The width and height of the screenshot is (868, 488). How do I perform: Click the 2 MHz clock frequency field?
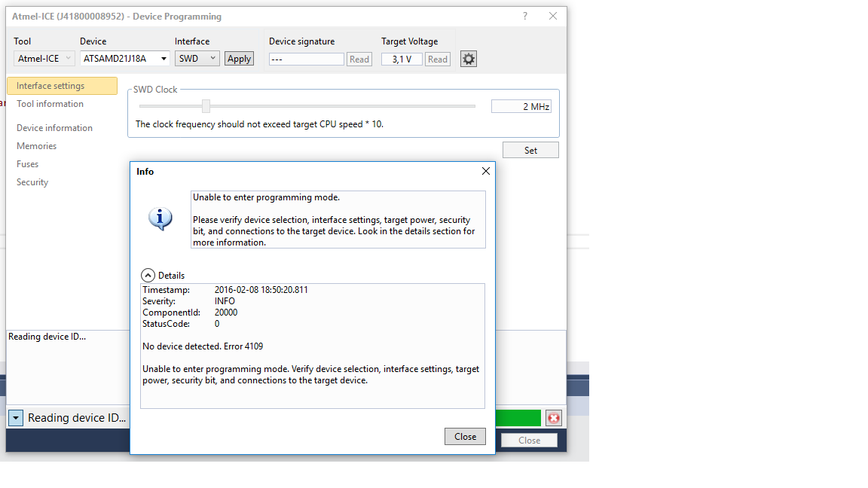[x=521, y=106]
